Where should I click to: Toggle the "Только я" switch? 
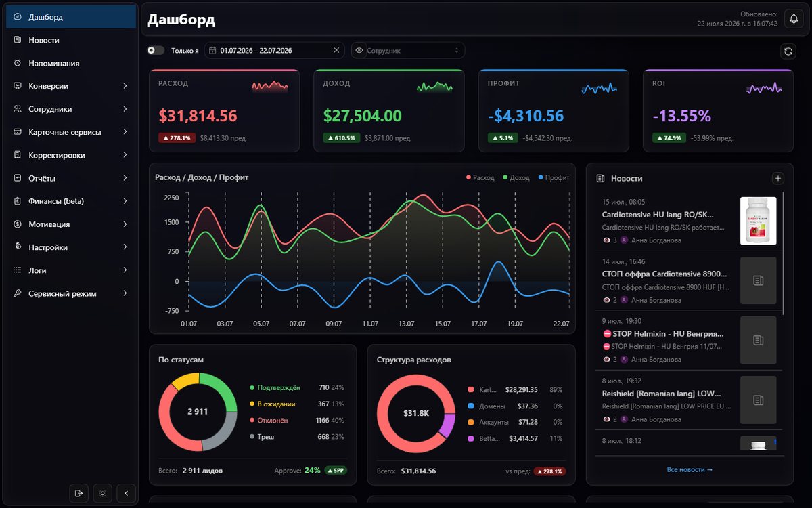pos(156,50)
